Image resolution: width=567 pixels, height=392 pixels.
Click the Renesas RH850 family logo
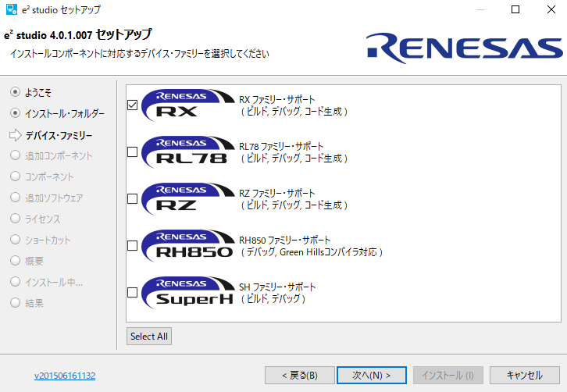188,245
